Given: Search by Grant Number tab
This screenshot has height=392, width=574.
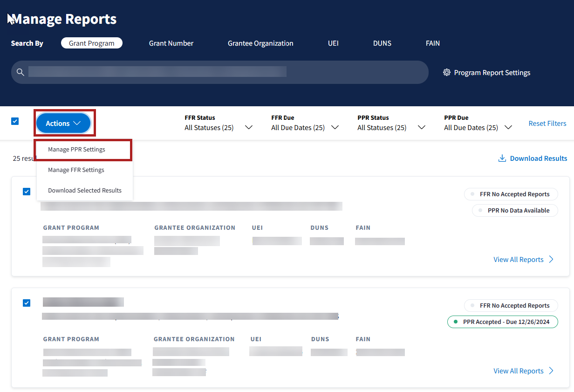Looking at the screenshot, I should pos(171,43).
